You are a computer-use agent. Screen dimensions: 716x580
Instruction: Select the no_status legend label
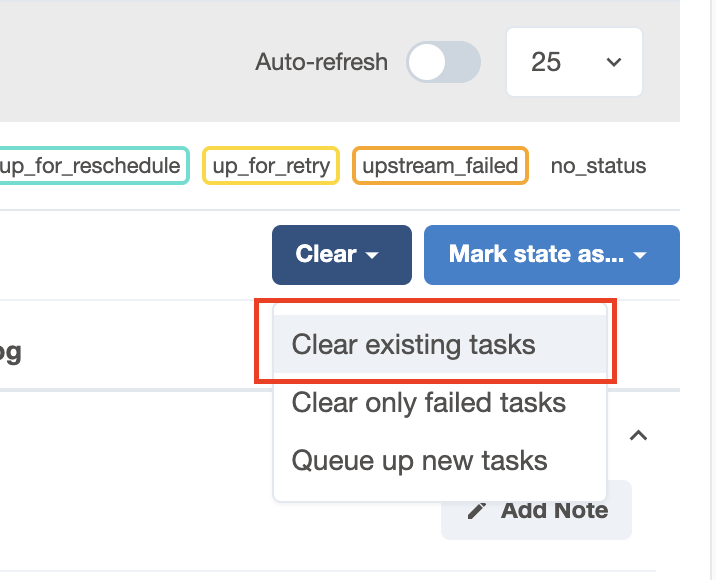coord(598,166)
